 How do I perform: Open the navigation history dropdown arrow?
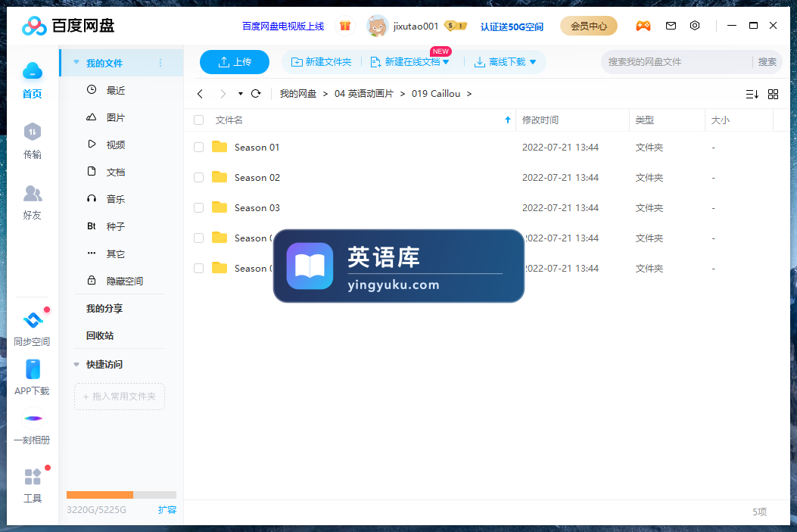point(241,94)
